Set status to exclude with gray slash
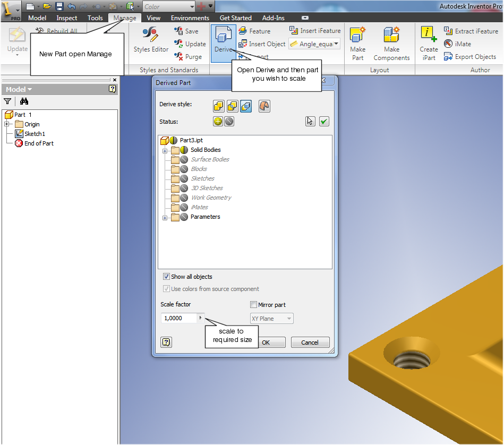 pos(229,122)
